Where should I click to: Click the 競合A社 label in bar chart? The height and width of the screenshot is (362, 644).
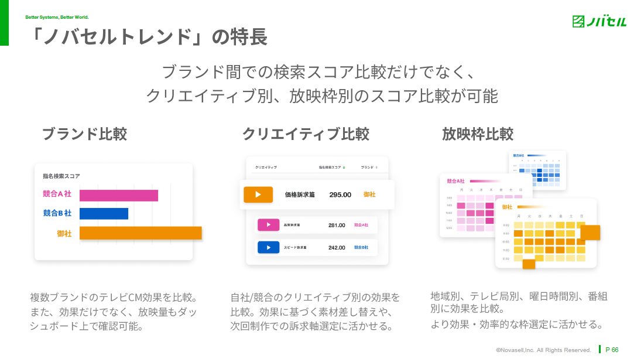(57, 194)
